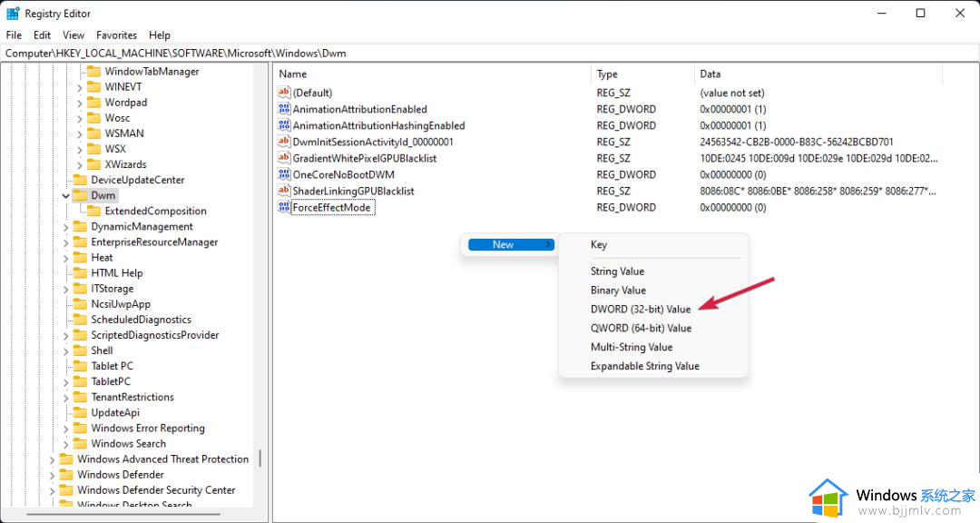980x523 pixels.
Task: Click REG_DWORD type of OneCoreNoBootDWM row
Action: coord(625,174)
